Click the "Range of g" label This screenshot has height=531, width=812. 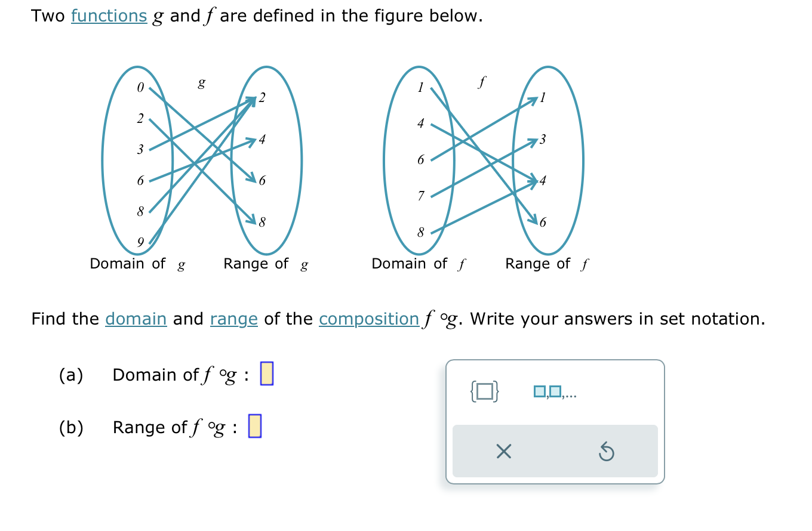[x=266, y=264]
